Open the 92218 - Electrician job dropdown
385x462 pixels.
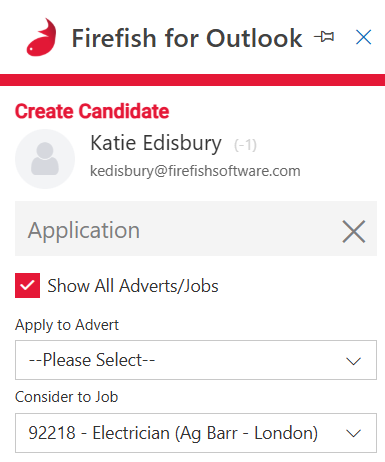(196, 433)
